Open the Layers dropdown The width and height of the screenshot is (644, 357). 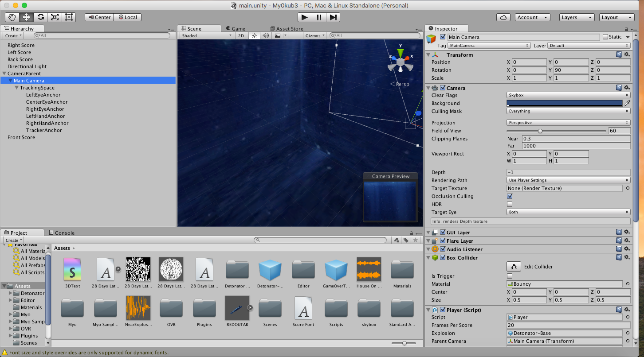click(576, 17)
